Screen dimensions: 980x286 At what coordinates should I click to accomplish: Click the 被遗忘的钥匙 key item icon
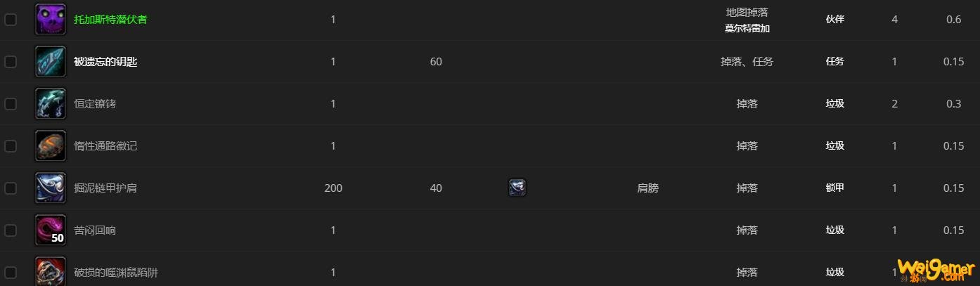51,62
